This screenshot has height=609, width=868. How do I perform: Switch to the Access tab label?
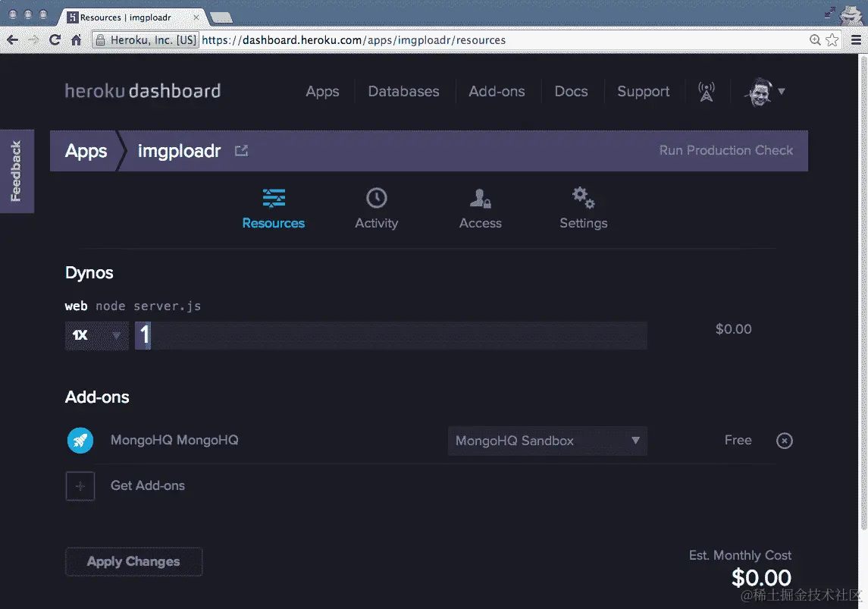tap(481, 223)
